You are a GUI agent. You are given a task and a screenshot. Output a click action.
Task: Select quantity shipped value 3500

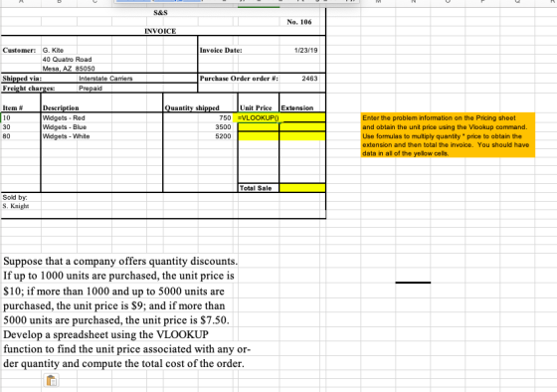click(x=223, y=127)
